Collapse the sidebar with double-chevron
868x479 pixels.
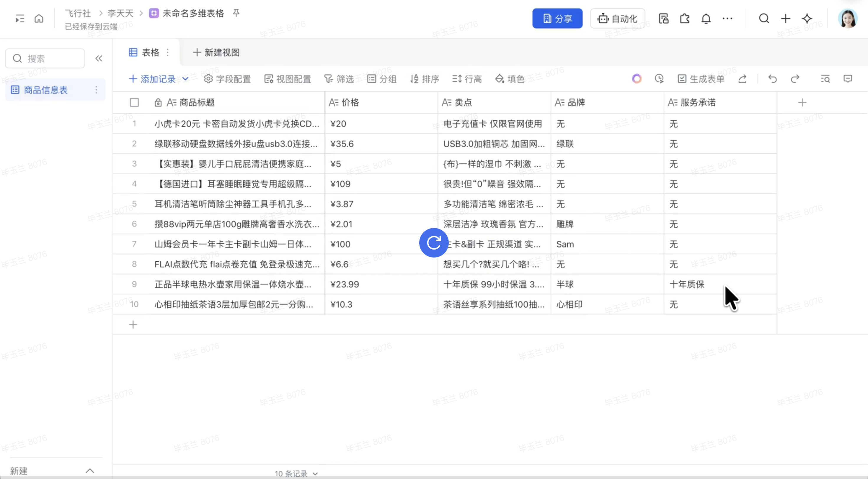coord(99,59)
